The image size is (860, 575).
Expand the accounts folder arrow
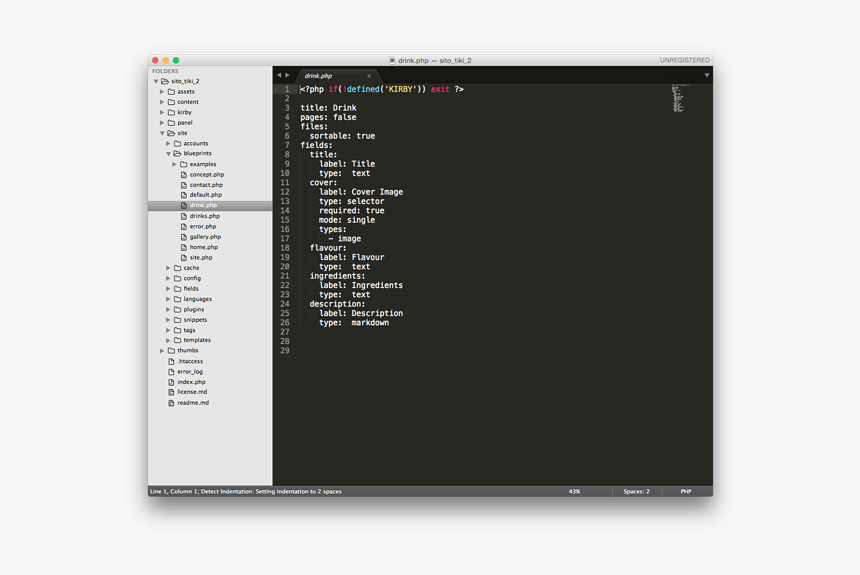[x=168, y=143]
